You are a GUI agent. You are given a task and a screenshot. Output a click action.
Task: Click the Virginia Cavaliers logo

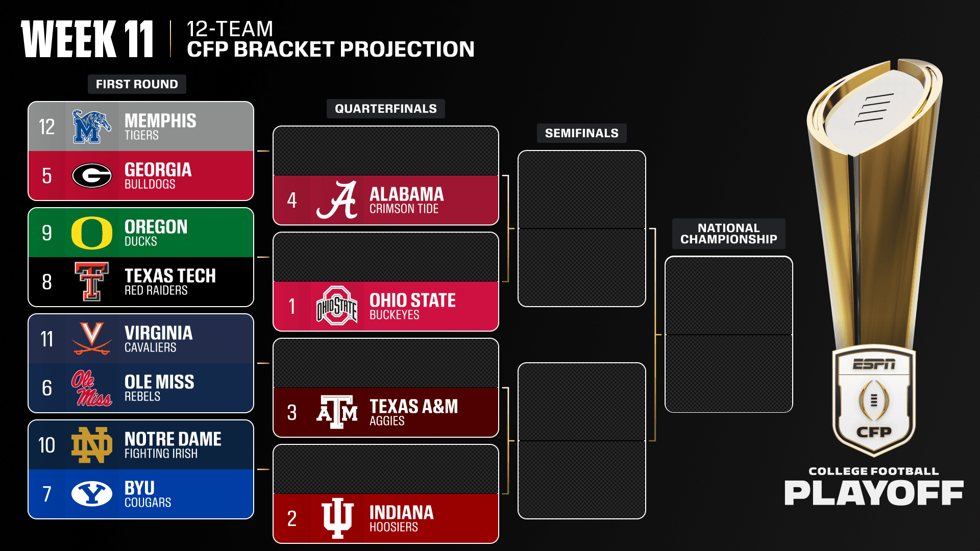pyautogui.click(x=92, y=338)
